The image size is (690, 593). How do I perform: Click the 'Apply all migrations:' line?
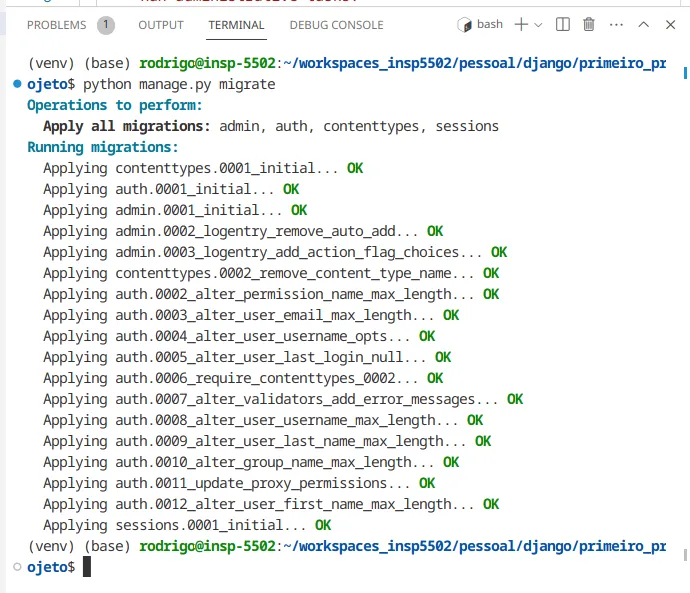coord(271,126)
